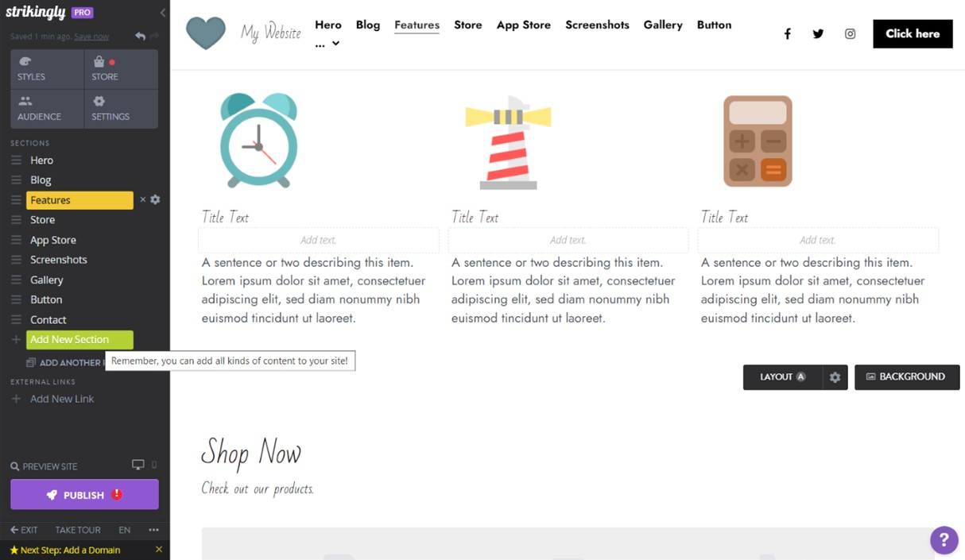Click the Save now link

pyautogui.click(x=91, y=37)
